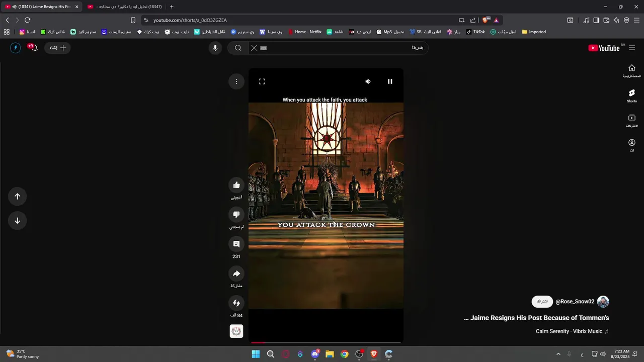644x362 pixels.
Task: Open the comments showing 231
Action: pos(236,244)
